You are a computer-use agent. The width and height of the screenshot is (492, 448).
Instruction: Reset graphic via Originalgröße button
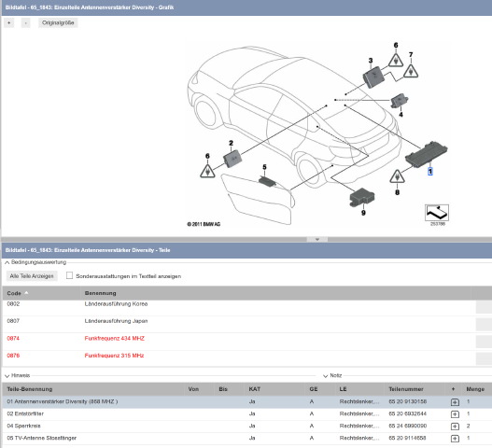click(x=58, y=23)
